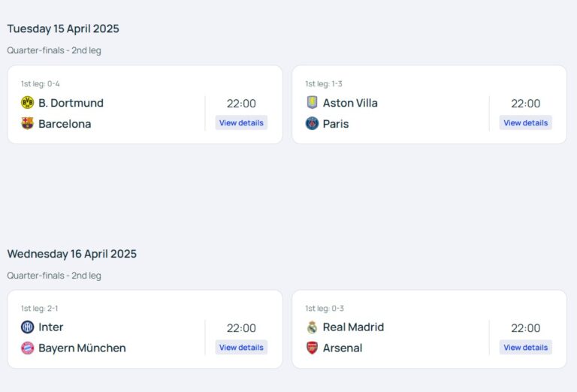Click the Real Madrid team name

click(x=353, y=327)
